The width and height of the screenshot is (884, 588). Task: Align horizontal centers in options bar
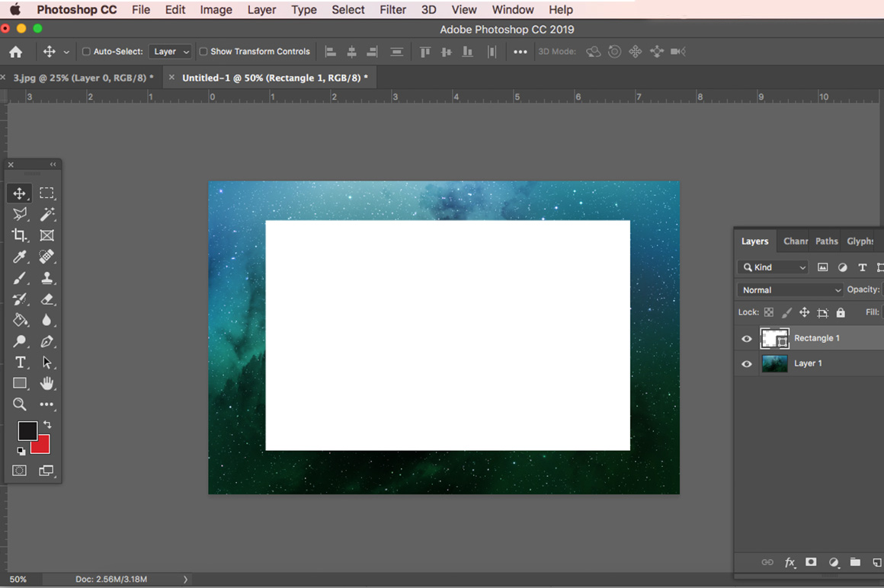[352, 52]
